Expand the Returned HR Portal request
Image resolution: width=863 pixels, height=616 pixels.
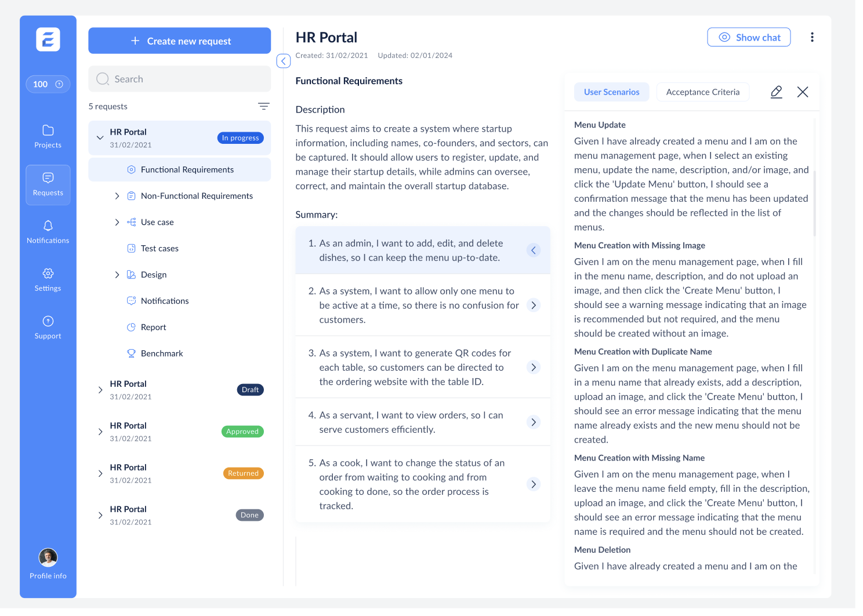pos(100,473)
